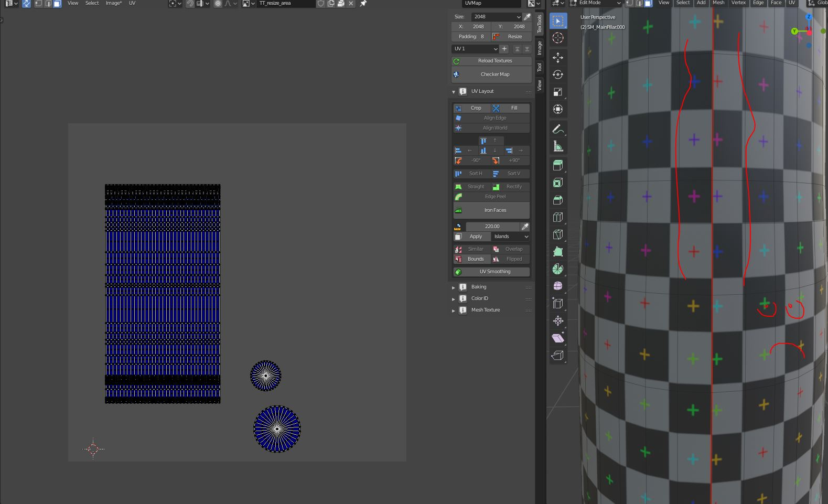Click the texel density 220.00 field
Screen dimensions: 828x504
(x=492, y=227)
